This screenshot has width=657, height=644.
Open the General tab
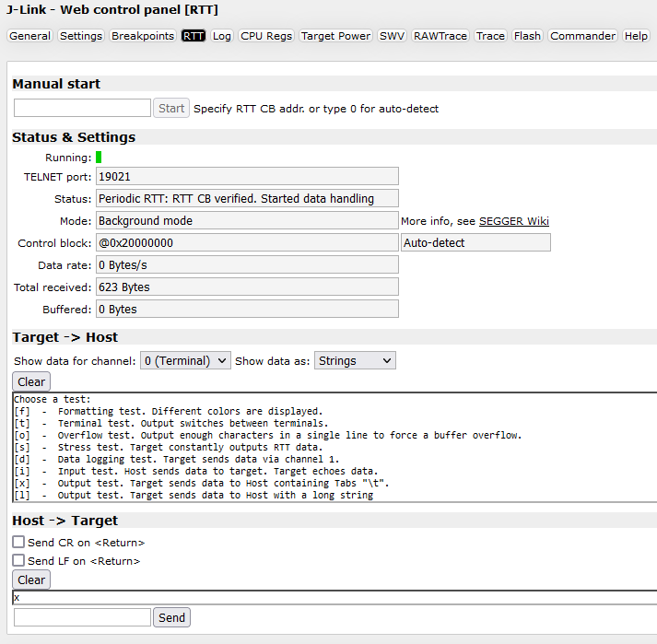tap(30, 36)
